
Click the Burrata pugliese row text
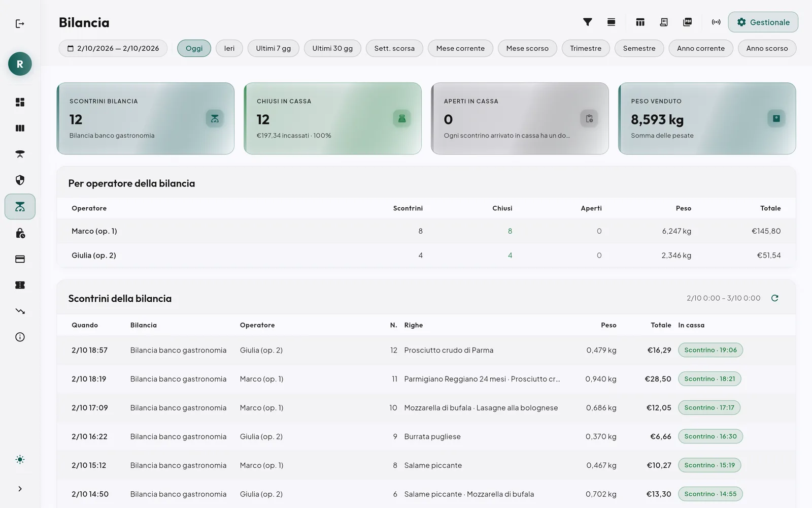click(x=432, y=436)
